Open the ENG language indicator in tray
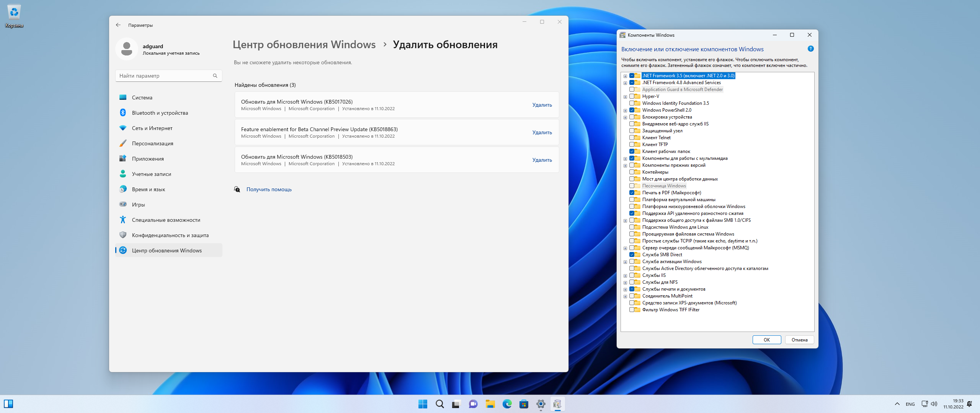The height and width of the screenshot is (413, 980). coord(910,404)
